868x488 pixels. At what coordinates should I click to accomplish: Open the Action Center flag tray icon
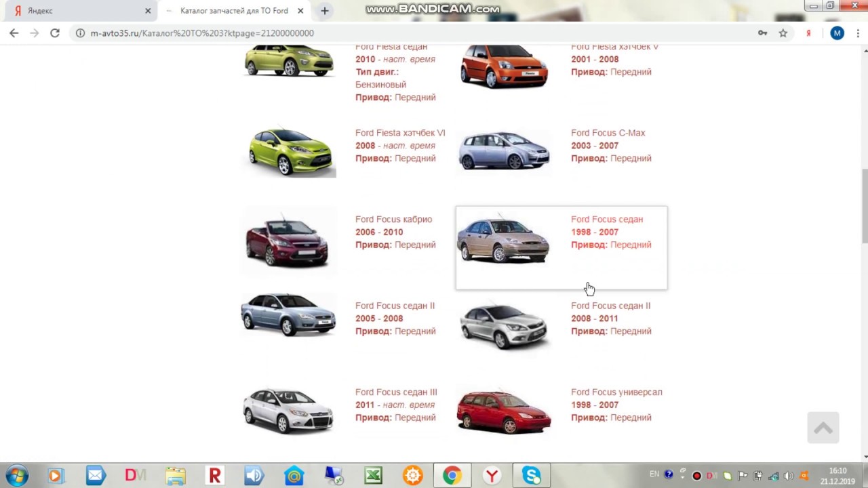click(743, 476)
